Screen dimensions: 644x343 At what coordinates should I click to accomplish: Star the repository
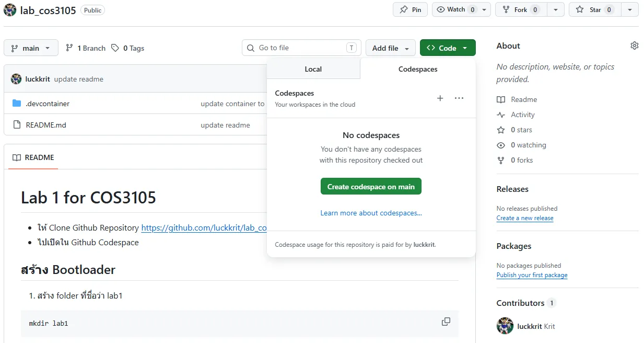[x=595, y=9]
